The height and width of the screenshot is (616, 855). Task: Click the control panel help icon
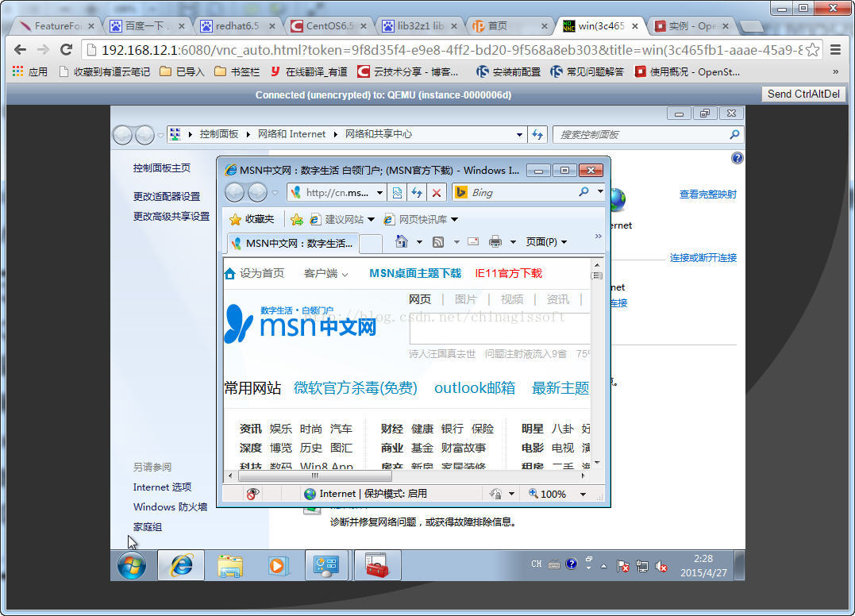pyautogui.click(x=737, y=158)
